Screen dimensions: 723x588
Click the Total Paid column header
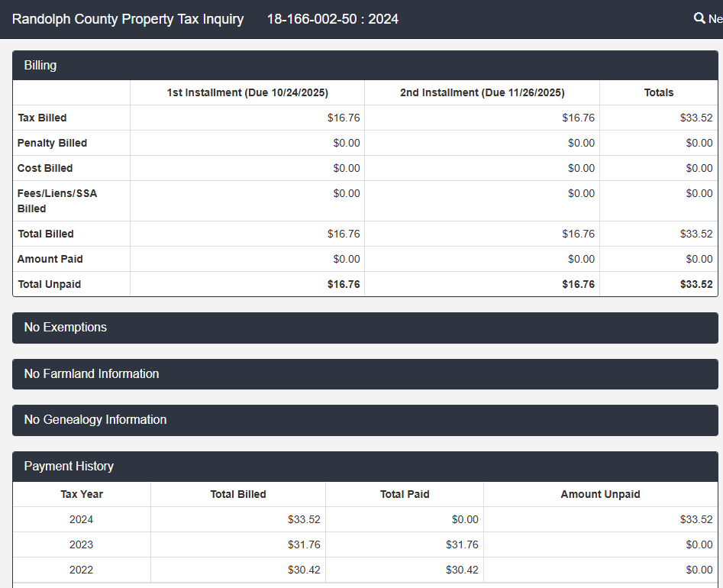coord(405,494)
